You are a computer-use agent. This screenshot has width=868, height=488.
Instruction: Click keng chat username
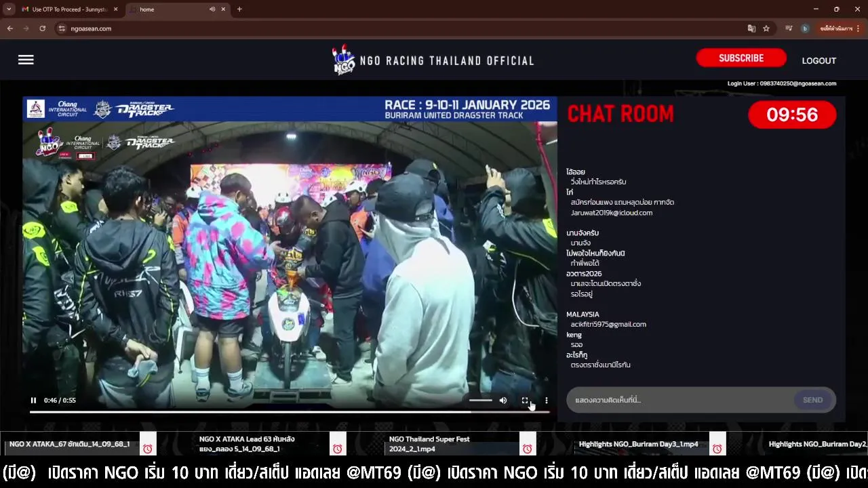(x=574, y=335)
